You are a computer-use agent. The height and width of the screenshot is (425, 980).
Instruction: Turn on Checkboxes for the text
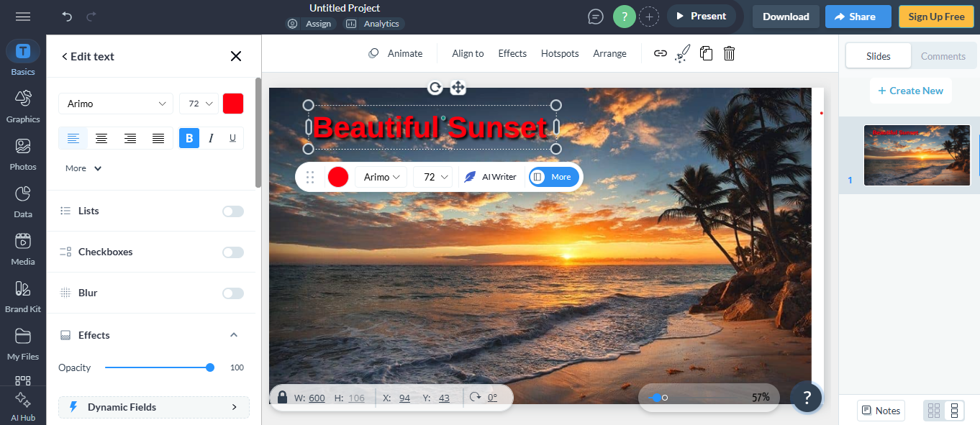tap(232, 252)
